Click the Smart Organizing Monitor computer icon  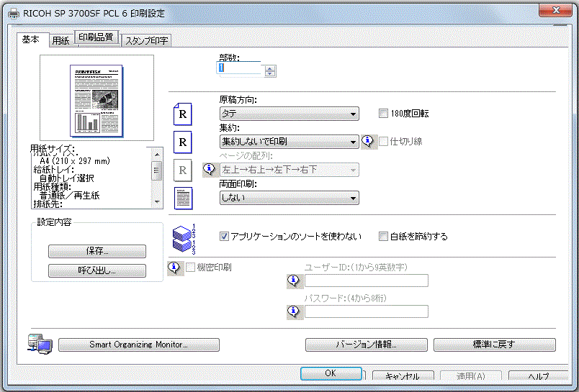click(x=40, y=345)
